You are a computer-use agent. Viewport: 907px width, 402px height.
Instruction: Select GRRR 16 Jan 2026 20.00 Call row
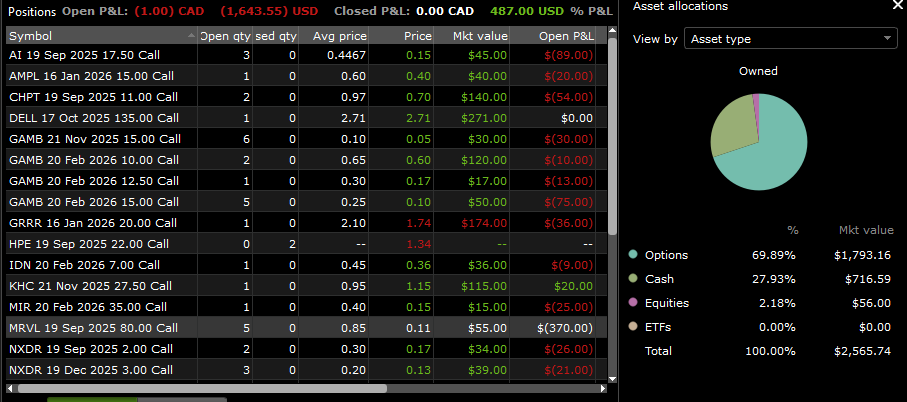(x=307, y=223)
